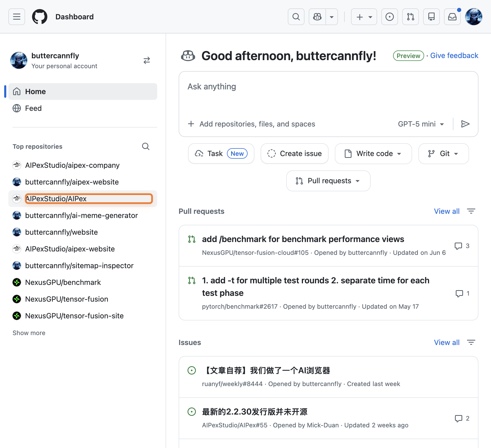Open the create new plus dropdown

(364, 17)
